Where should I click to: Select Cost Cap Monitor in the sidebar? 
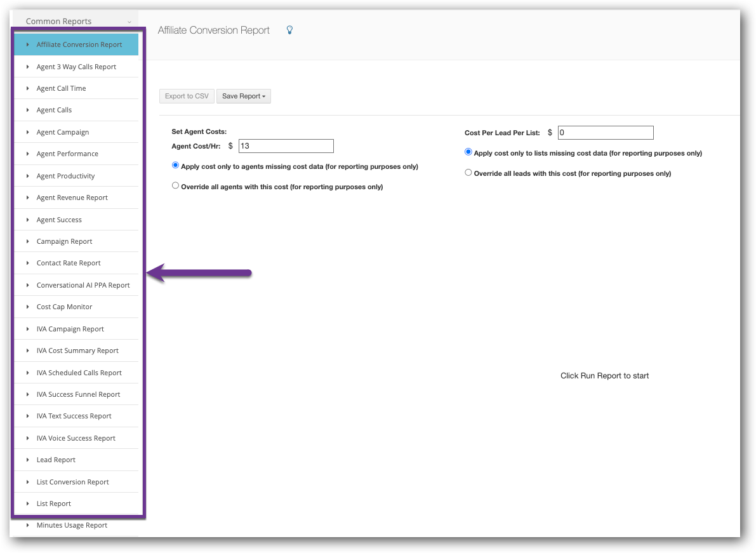[x=76, y=307]
